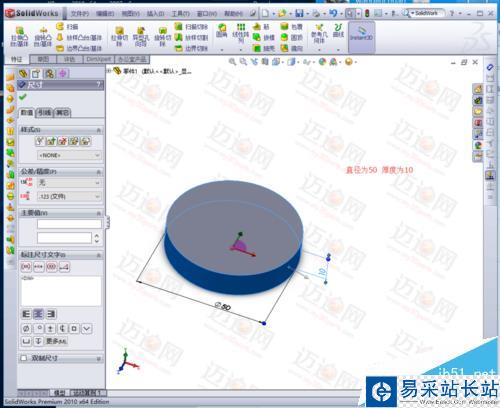This screenshot has height=408, width=500.
Task: Click the Extruded Boss/Base tool
Action: (x=19, y=36)
